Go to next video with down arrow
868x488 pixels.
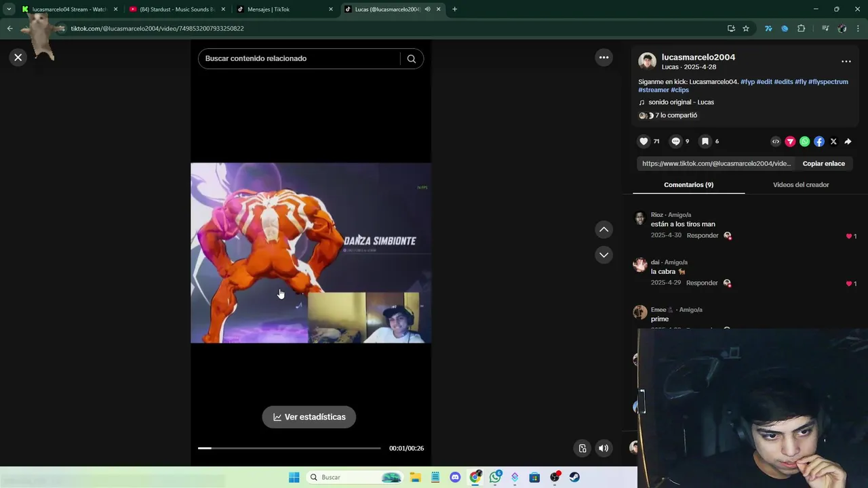pos(604,255)
